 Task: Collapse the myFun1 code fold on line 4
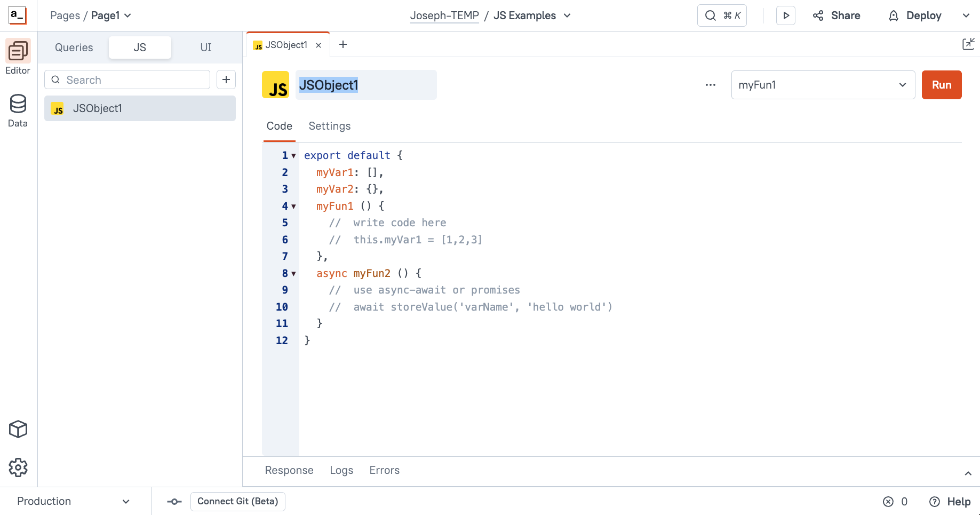293,206
